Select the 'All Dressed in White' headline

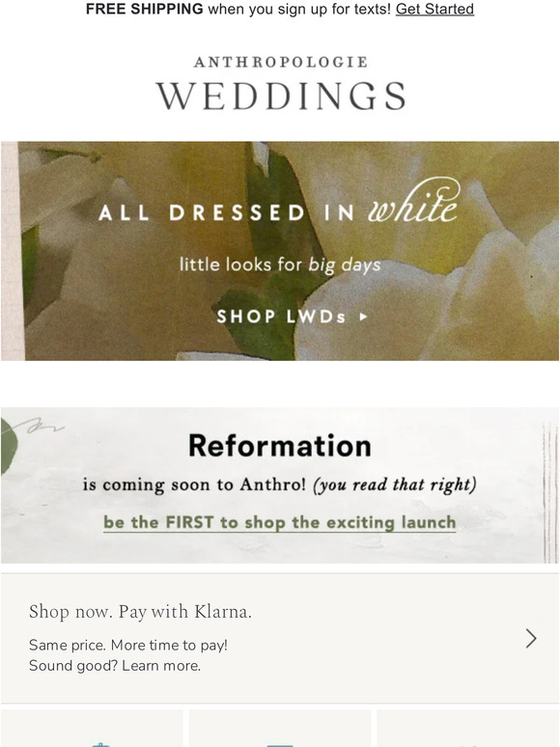[x=279, y=205]
